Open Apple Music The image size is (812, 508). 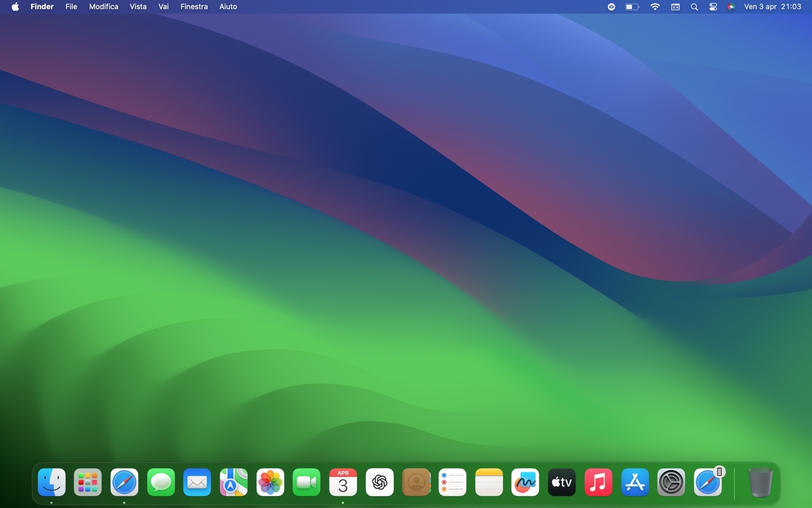[x=598, y=482]
